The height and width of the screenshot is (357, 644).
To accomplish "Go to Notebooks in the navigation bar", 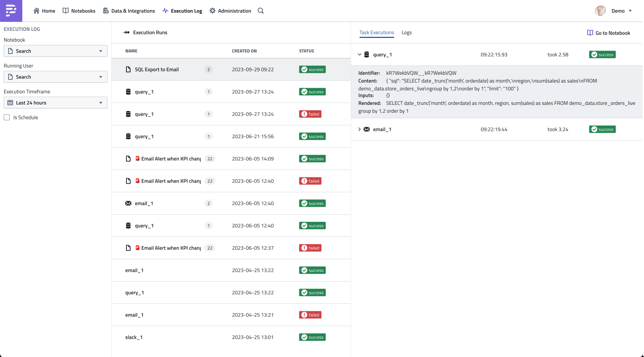I will (x=79, y=11).
